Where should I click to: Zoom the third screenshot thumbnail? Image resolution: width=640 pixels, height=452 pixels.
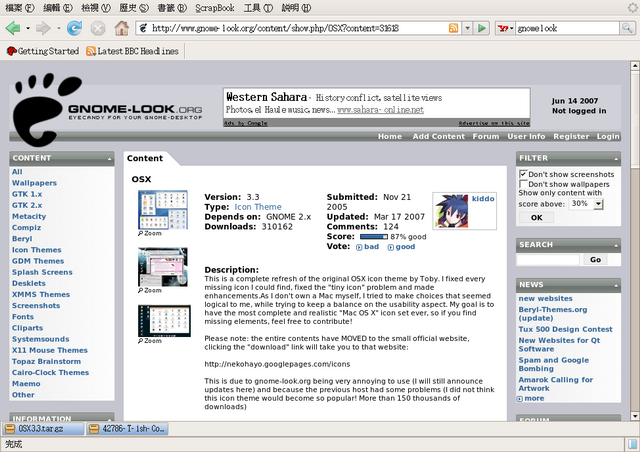[x=150, y=341]
